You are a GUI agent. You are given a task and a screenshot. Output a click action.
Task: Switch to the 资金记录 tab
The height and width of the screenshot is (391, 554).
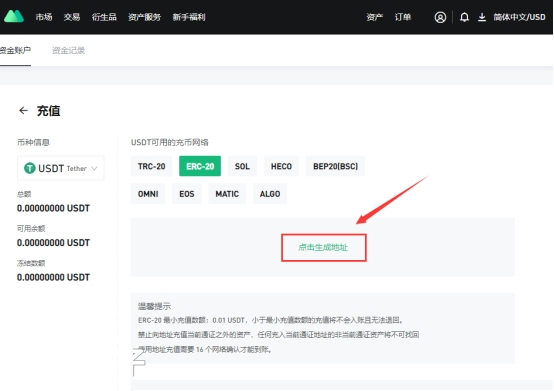(69, 51)
